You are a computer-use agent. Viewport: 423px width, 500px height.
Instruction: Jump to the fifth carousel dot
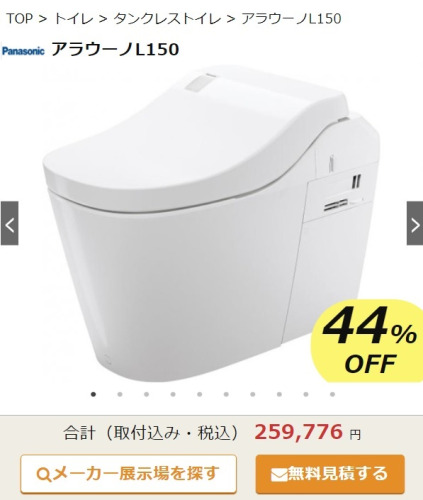(199, 394)
